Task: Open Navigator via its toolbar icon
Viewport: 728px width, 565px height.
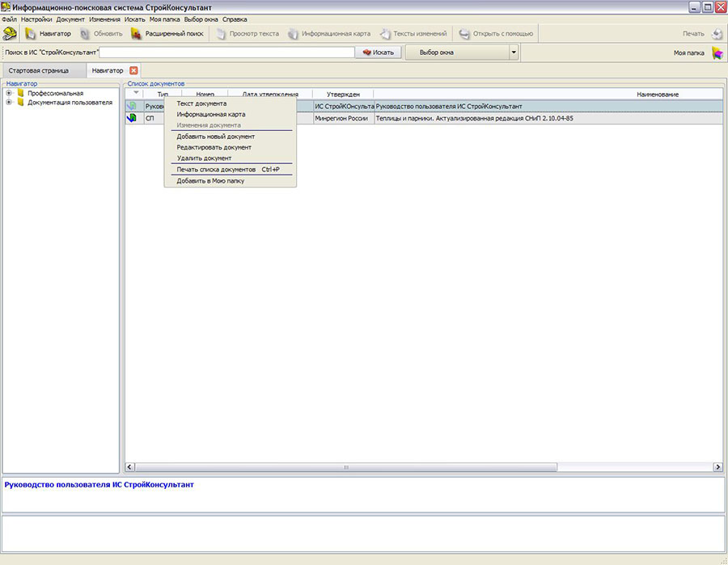Action: (31, 33)
